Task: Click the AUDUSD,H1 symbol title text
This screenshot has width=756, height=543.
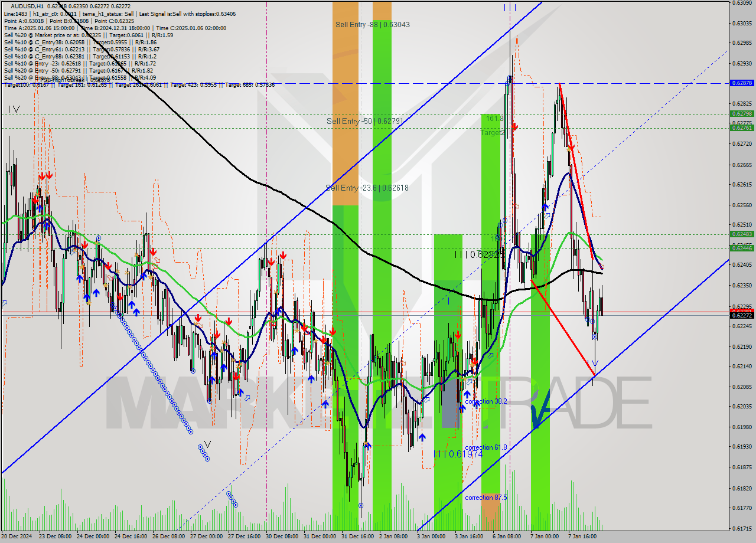Action: tap(27, 6)
